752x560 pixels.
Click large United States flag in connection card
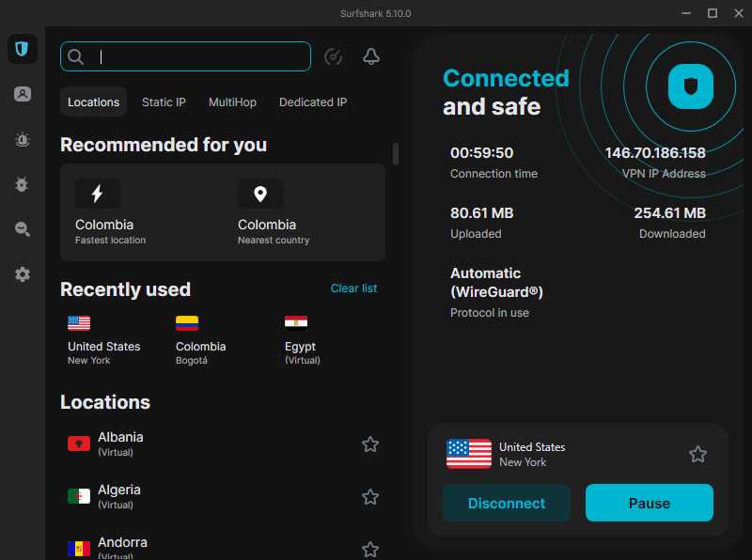coord(468,454)
